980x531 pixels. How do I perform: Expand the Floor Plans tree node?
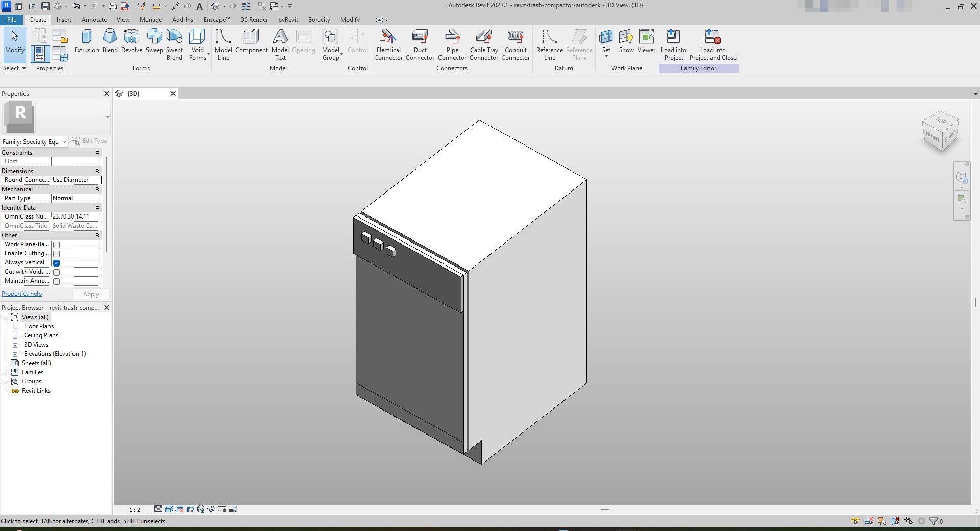click(x=15, y=327)
